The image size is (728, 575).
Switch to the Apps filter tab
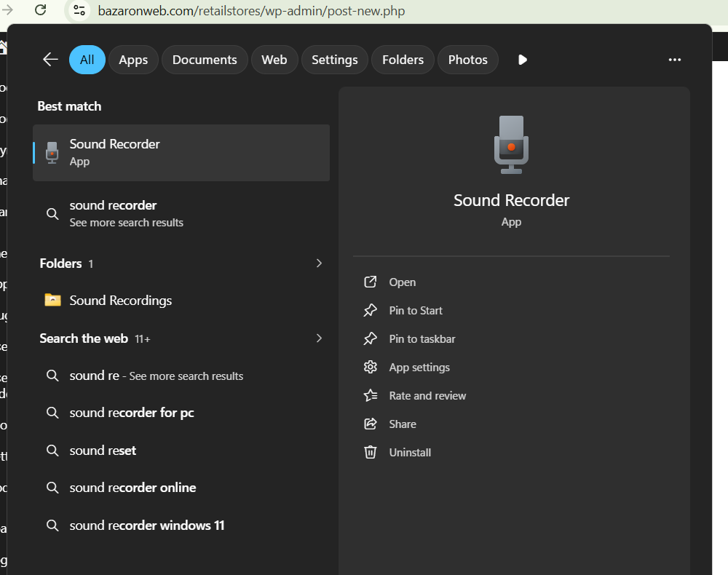(x=133, y=60)
